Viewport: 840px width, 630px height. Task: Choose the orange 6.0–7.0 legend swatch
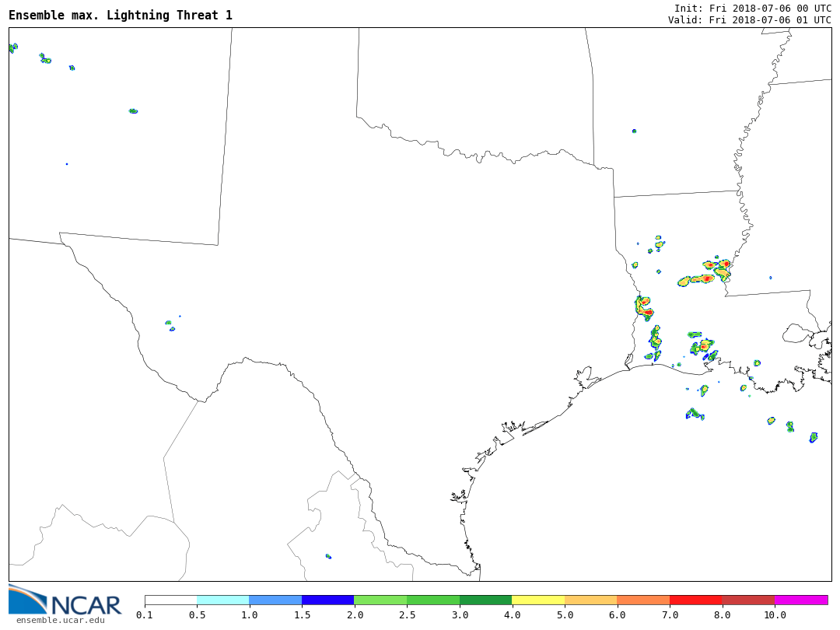pos(643,600)
